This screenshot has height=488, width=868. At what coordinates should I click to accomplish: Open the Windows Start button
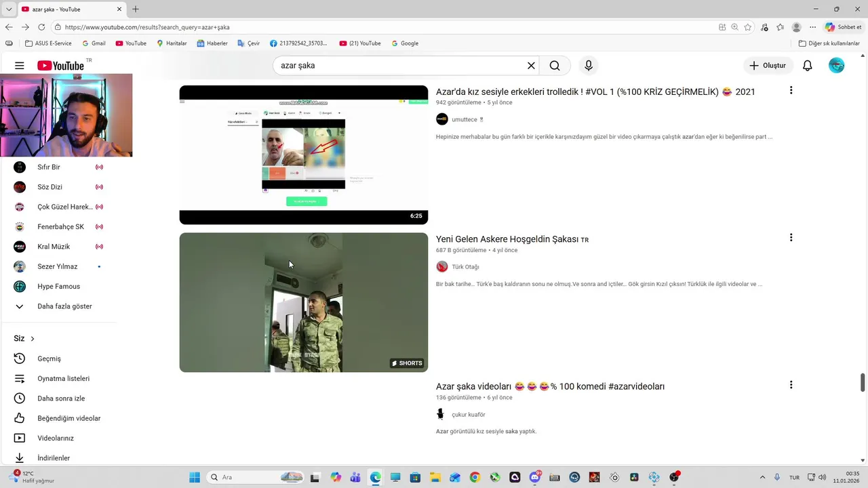coord(195,477)
